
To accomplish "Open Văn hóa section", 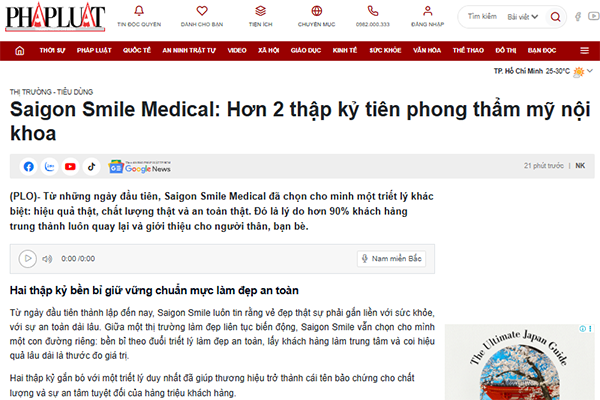I will [x=427, y=51].
